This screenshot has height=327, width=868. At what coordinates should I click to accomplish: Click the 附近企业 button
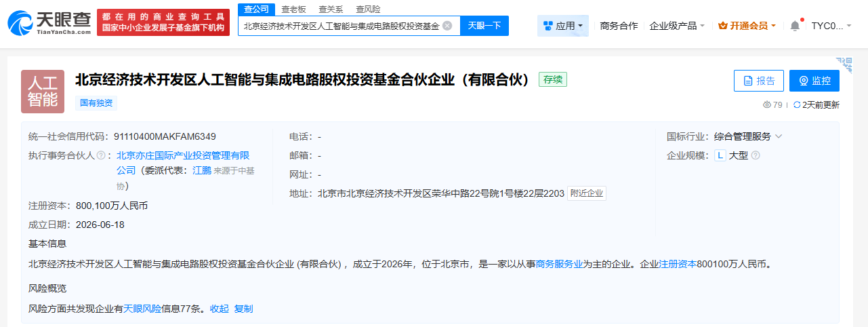(587, 193)
